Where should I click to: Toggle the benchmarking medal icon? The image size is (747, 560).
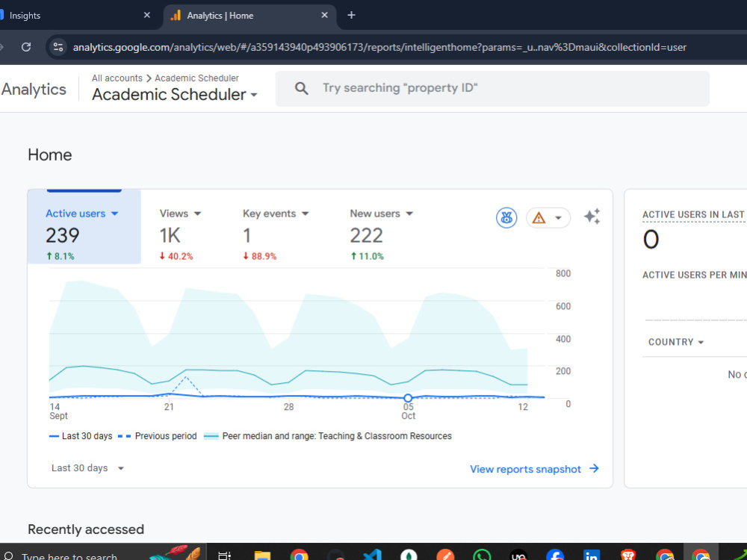click(506, 218)
